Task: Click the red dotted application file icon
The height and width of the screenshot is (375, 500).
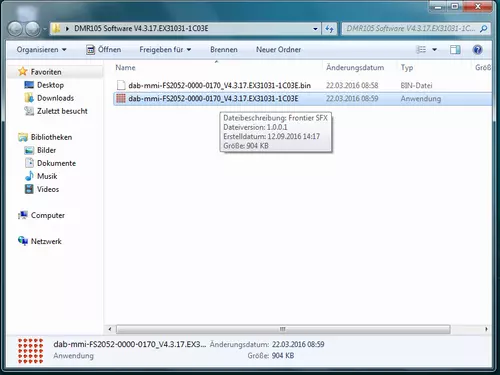Action: [x=121, y=98]
